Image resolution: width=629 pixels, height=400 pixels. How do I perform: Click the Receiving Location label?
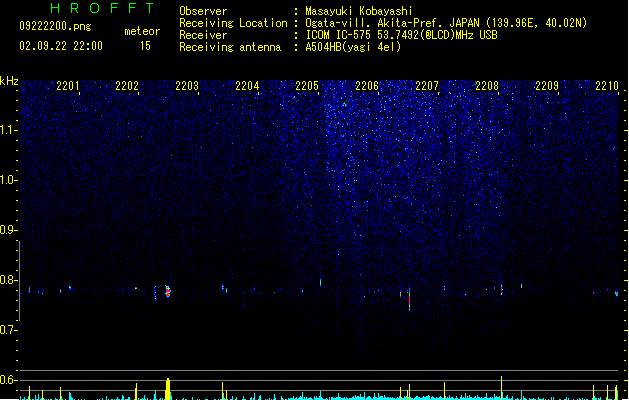(x=233, y=23)
